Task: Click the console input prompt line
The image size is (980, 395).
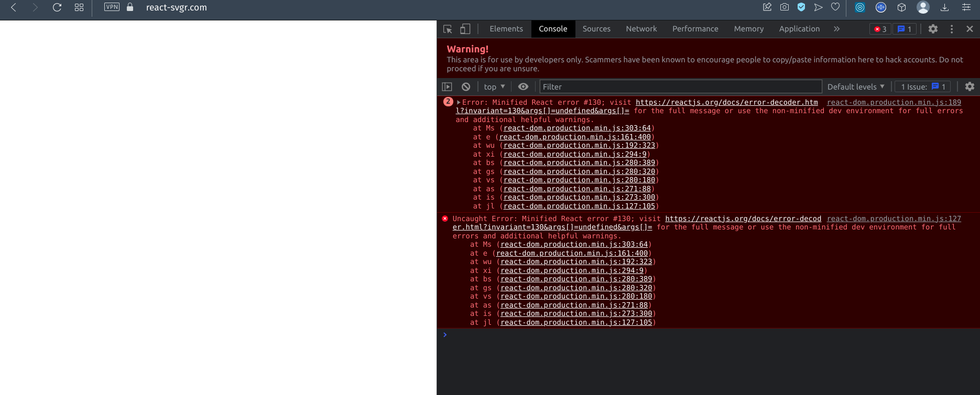Action: tap(708, 335)
